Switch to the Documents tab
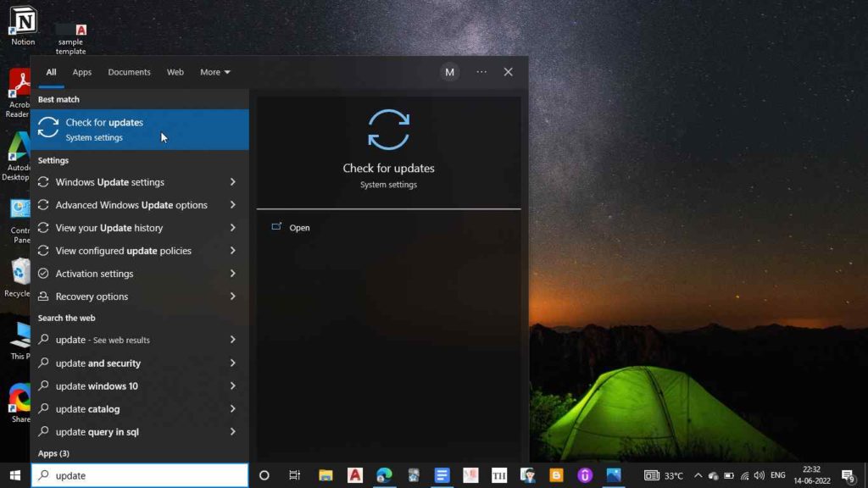868x488 pixels. click(x=129, y=72)
